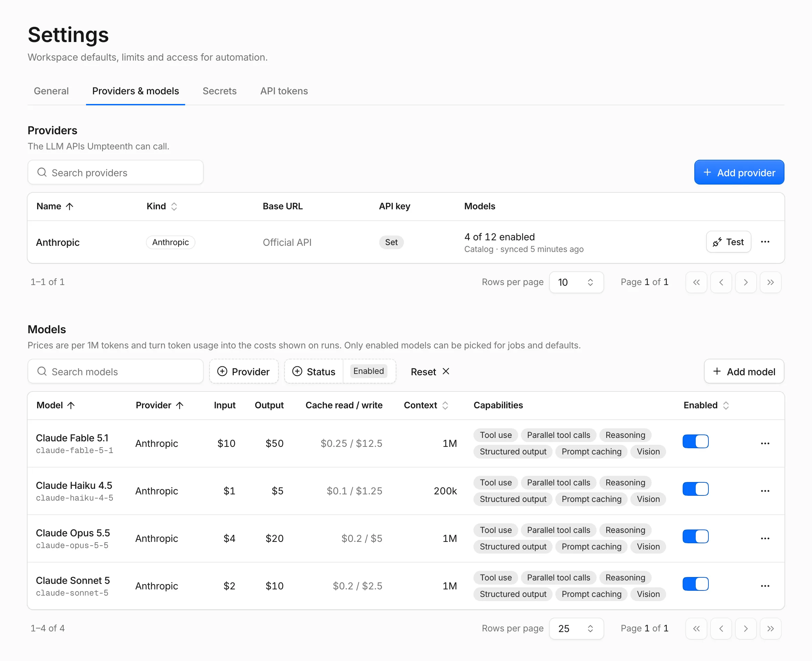
Task: Focus the Search models field
Action: click(x=115, y=371)
